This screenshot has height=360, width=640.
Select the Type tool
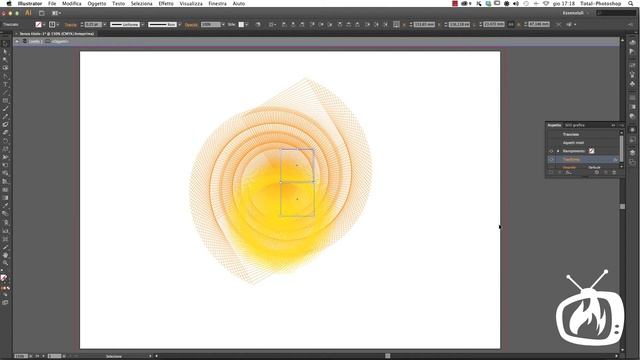pyautogui.click(x=5, y=84)
